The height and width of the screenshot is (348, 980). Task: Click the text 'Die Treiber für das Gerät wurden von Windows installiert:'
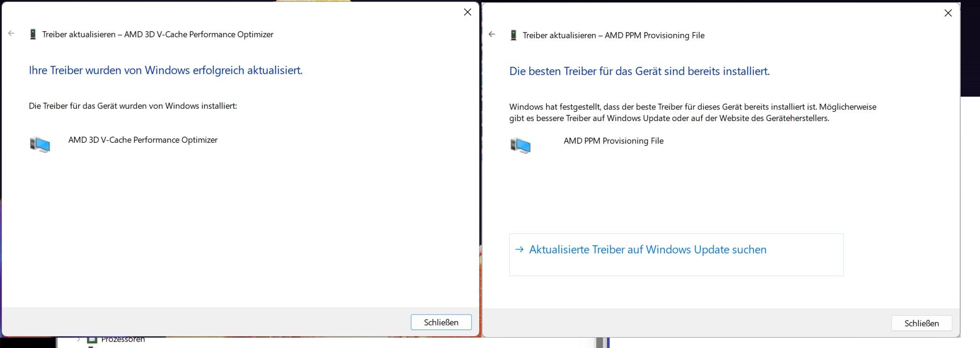[133, 106]
